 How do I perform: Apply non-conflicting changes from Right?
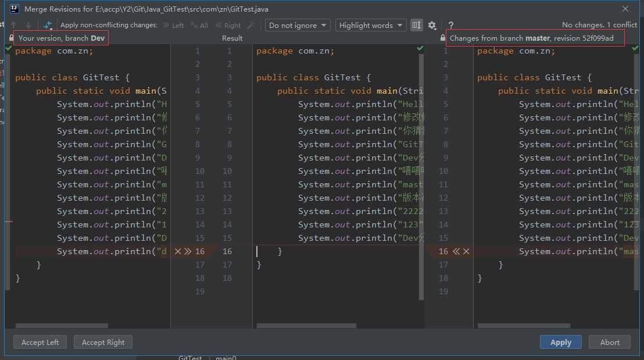(228, 25)
